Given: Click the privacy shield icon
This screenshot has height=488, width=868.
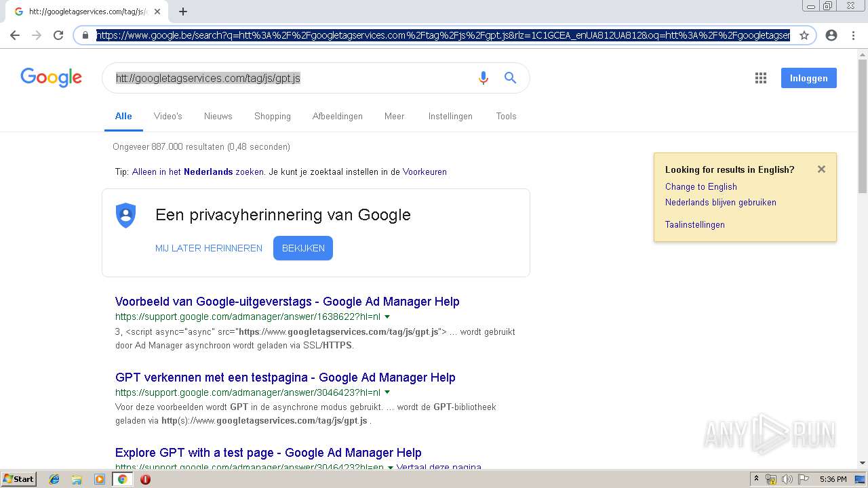Looking at the screenshot, I should [x=126, y=216].
